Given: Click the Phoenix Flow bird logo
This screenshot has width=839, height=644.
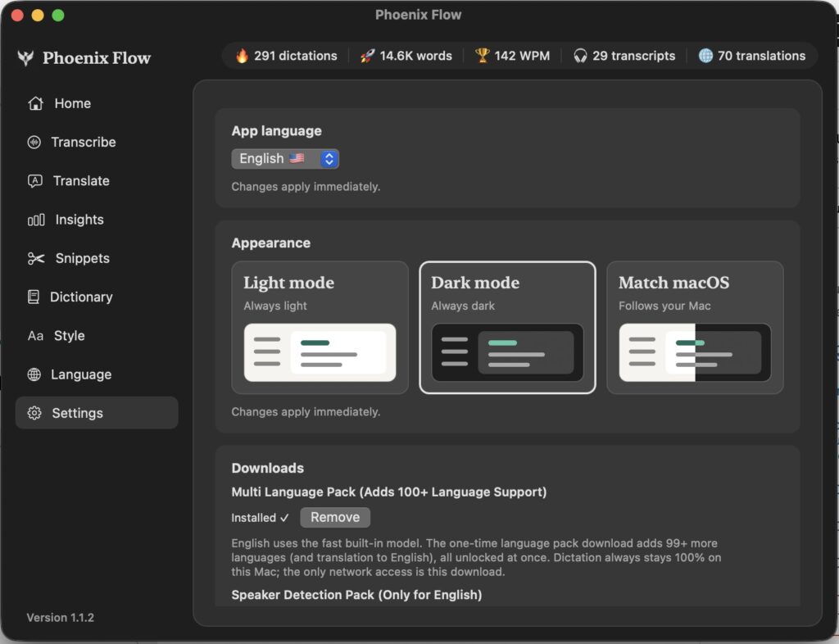Looking at the screenshot, I should coord(25,58).
